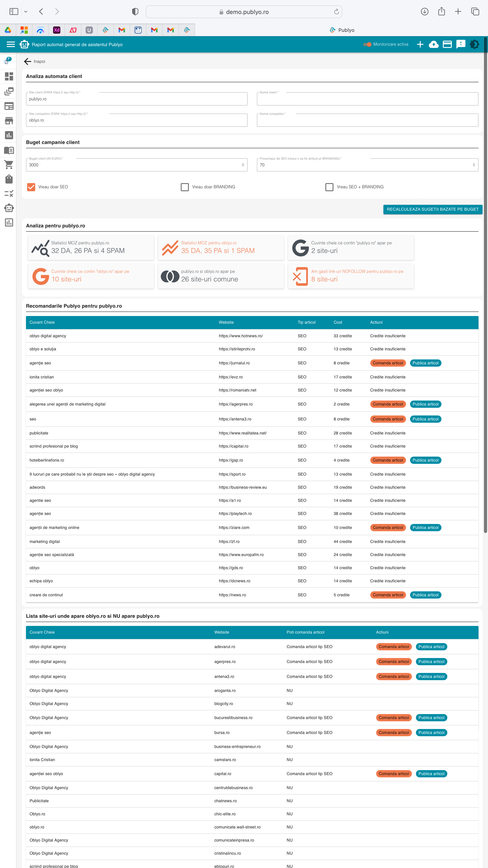Click the Poti comanda articol column header
This screenshot has height=868, width=488.
(305, 632)
